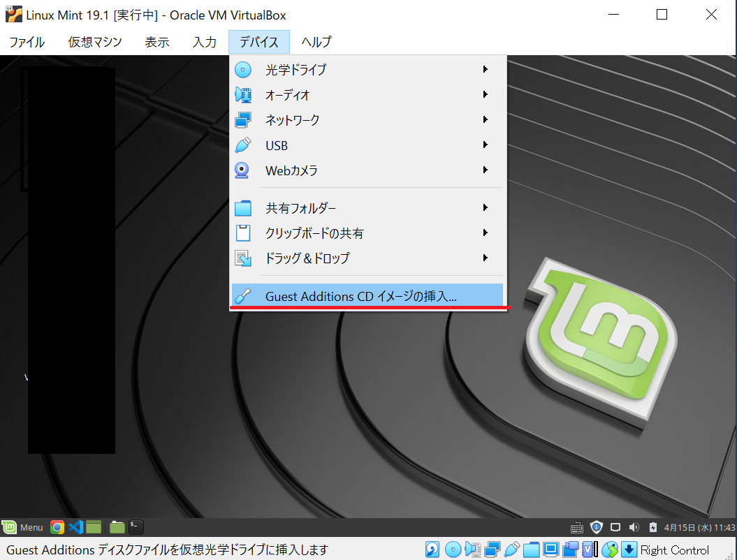Expand the Webカメラ submenu arrow

pyautogui.click(x=486, y=170)
